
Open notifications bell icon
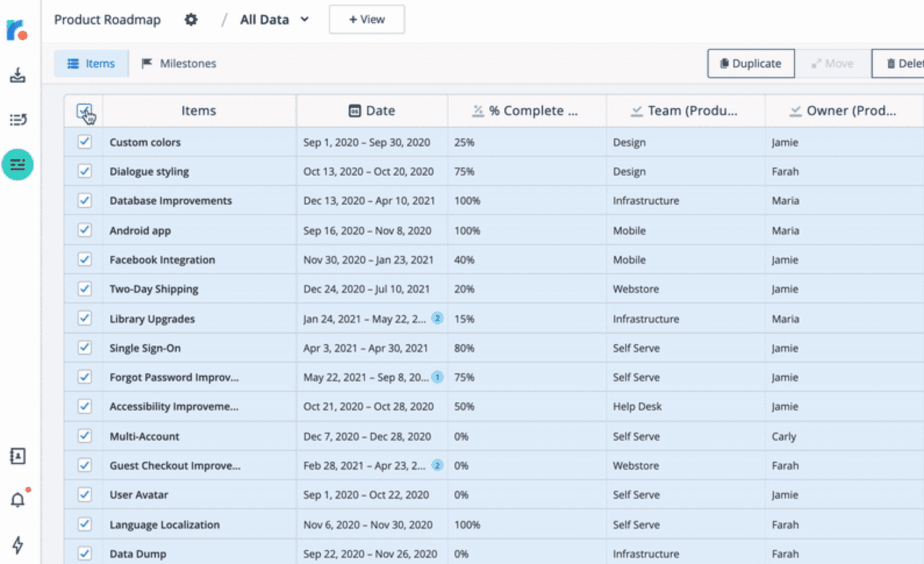pyautogui.click(x=17, y=500)
